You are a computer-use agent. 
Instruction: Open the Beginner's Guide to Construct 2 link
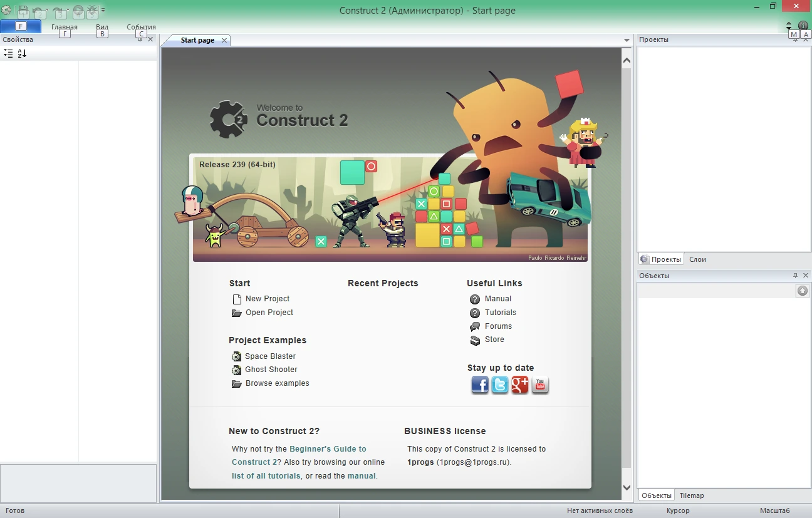tap(299, 455)
